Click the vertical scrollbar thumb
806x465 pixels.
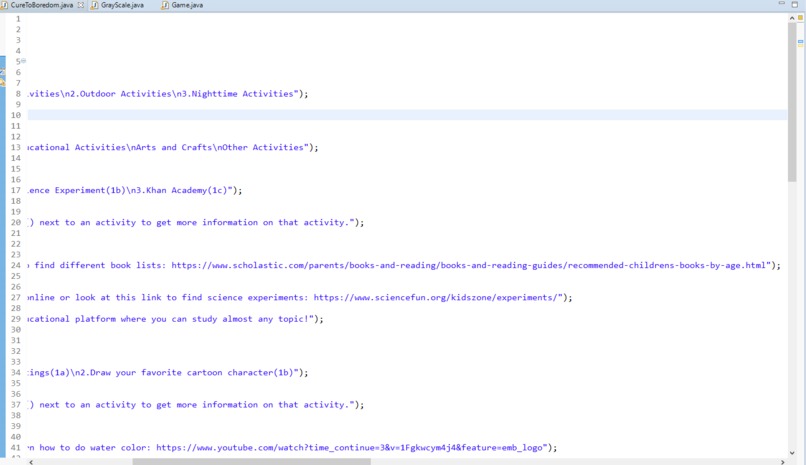tap(792, 102)
